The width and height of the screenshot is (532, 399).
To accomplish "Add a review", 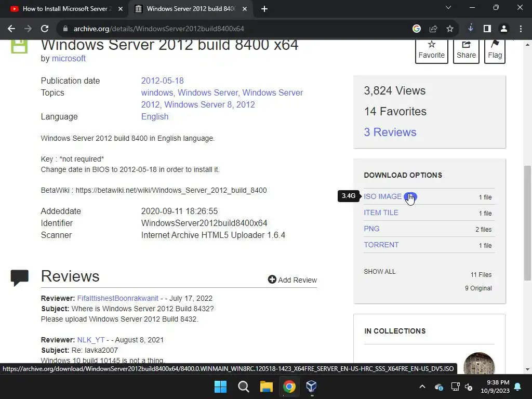I will tap(292, 280).
